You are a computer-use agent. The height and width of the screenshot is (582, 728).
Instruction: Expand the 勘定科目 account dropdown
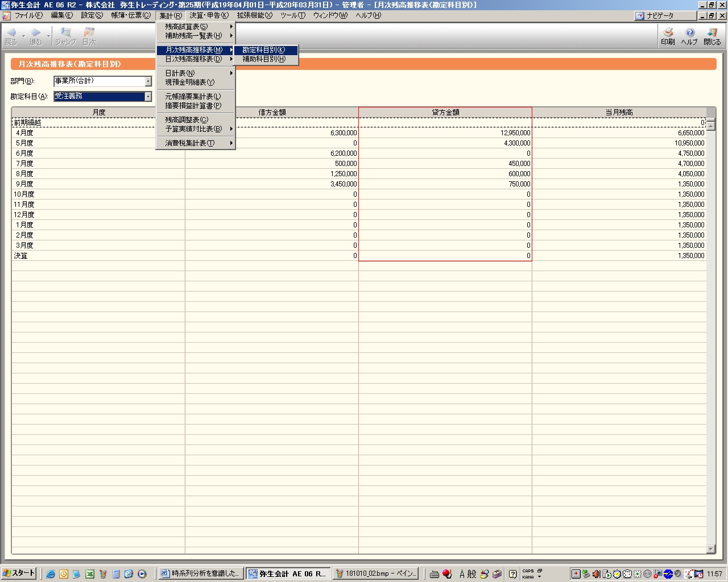(148, 97)
